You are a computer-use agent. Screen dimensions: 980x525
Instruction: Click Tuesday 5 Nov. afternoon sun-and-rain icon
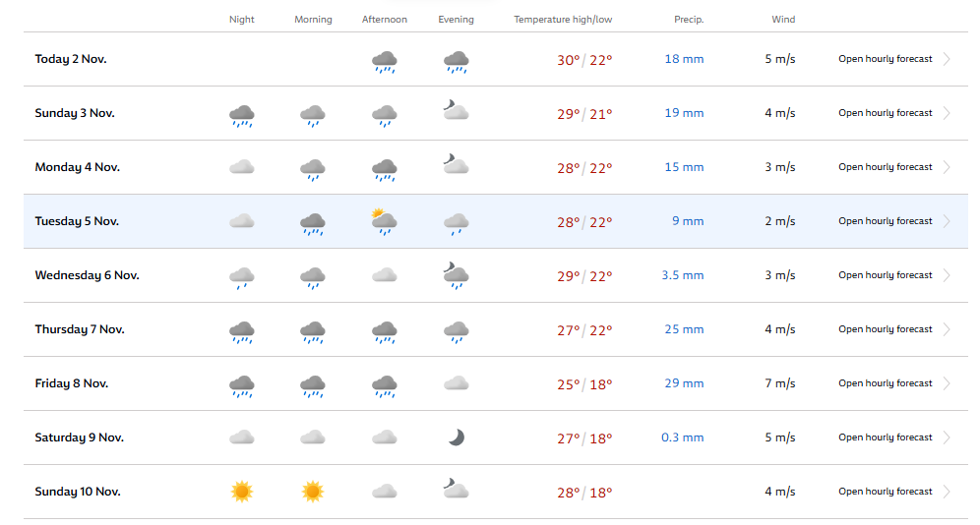click(384, 221)
